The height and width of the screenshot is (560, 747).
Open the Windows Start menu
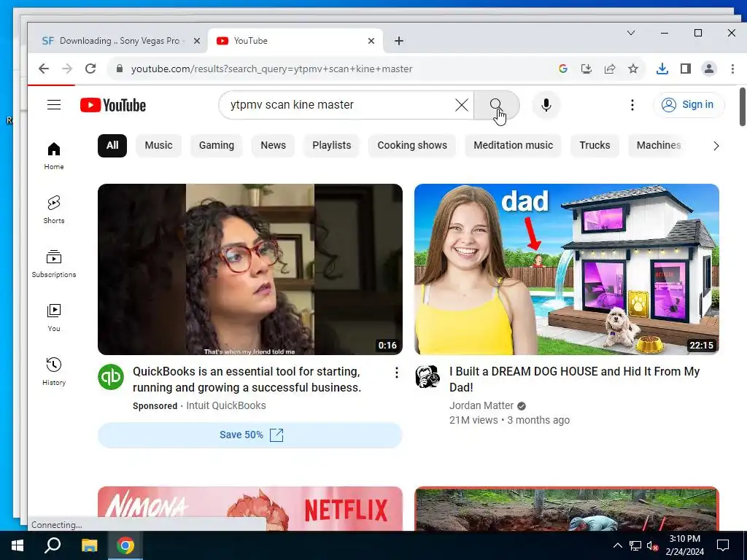[18, 545]
